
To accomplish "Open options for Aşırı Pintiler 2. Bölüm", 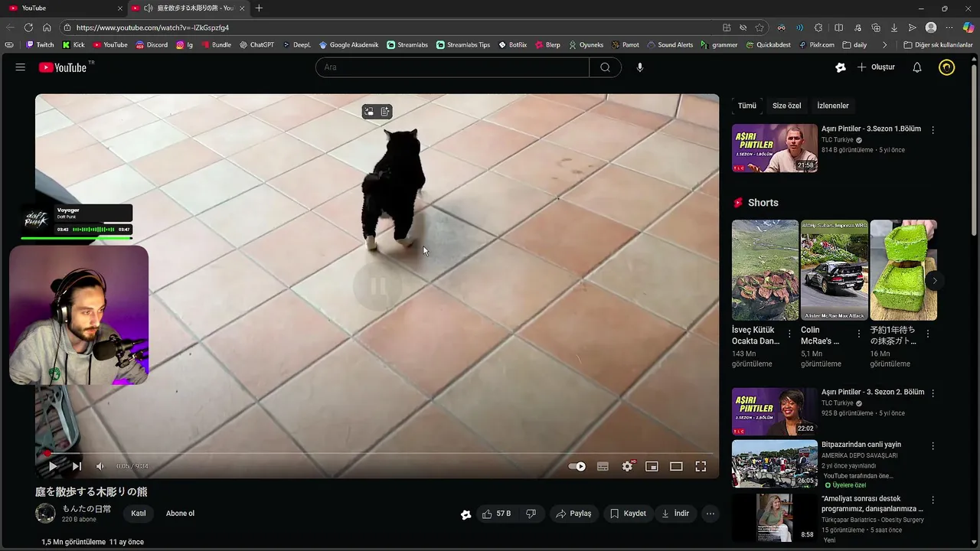I will [933, 393].
